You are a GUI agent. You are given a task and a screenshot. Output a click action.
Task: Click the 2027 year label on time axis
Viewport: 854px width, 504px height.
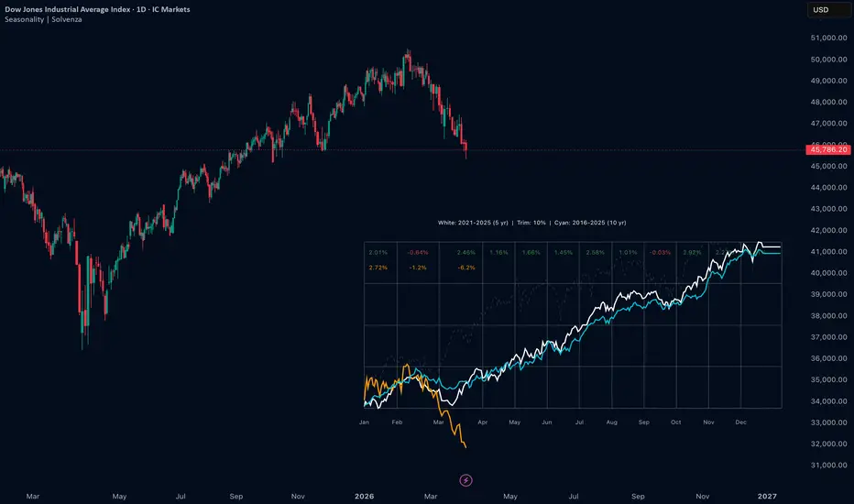(x=767, y=496)
